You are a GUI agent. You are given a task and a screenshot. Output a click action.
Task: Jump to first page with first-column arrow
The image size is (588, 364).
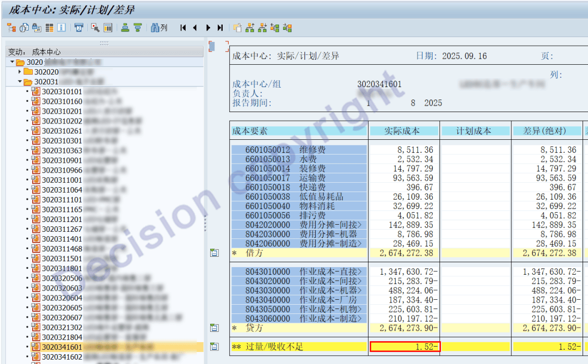pos(183,28)
